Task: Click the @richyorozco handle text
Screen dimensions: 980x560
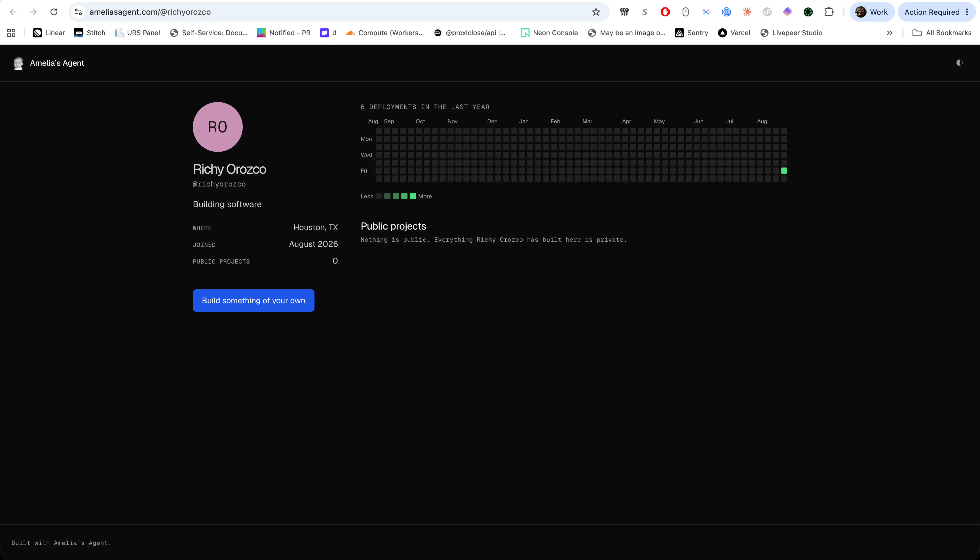Action: [x=219, y=184]
